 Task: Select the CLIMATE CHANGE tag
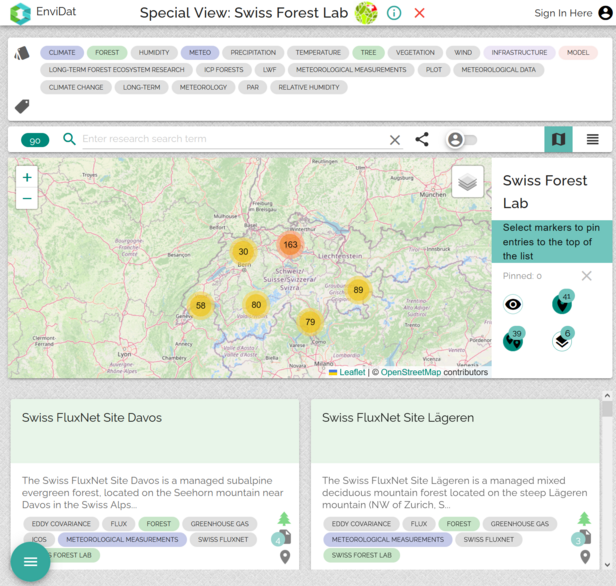(x=76, y=87)
